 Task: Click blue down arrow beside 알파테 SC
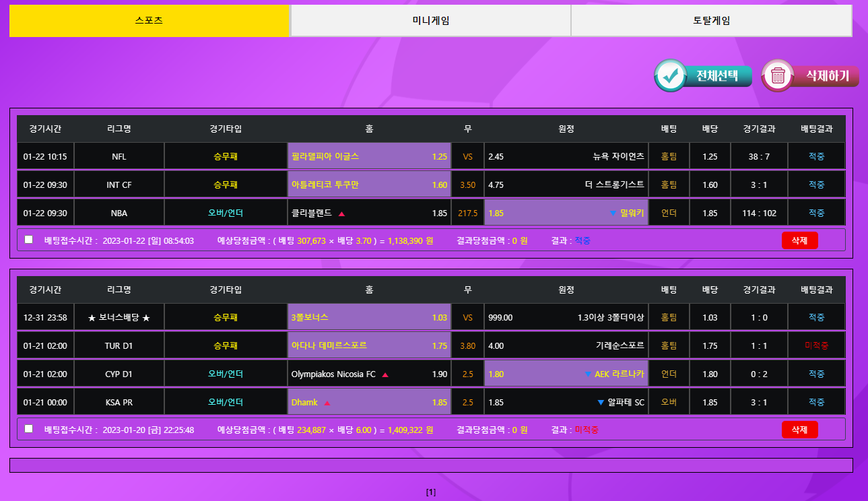(x=601, y=403)
